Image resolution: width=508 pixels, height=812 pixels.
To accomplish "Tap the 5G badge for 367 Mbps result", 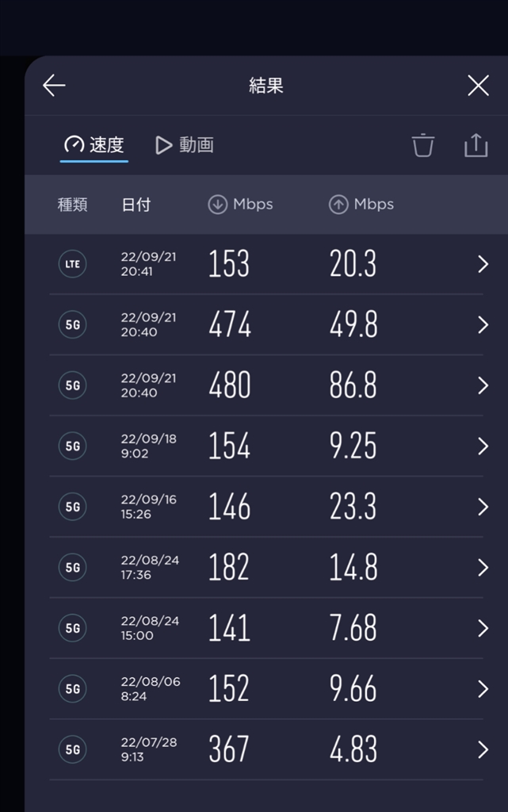I will (73, 749).
